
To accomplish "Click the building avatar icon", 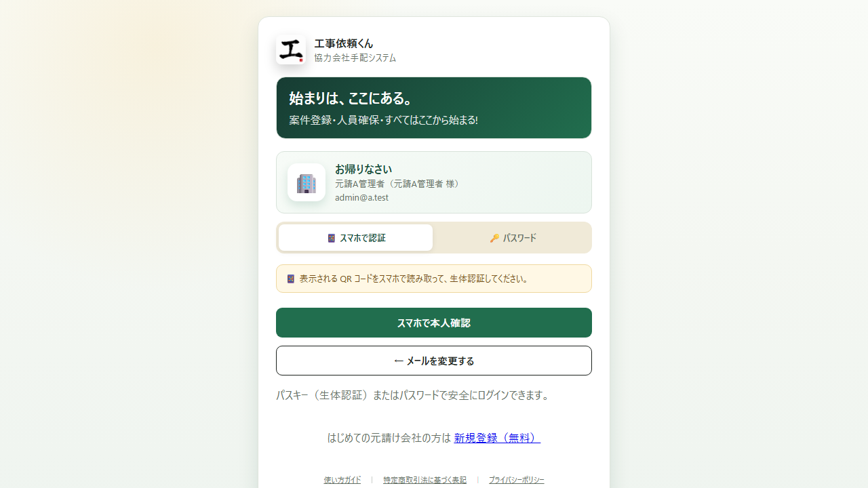I will coord(307,182).
